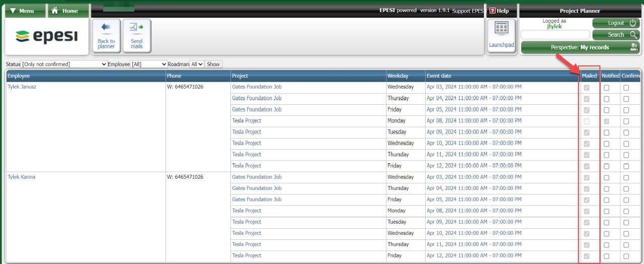Tick Notified checkbox for Tylek Karina Apr 12
644x264 pixels.
pos(606,256)
